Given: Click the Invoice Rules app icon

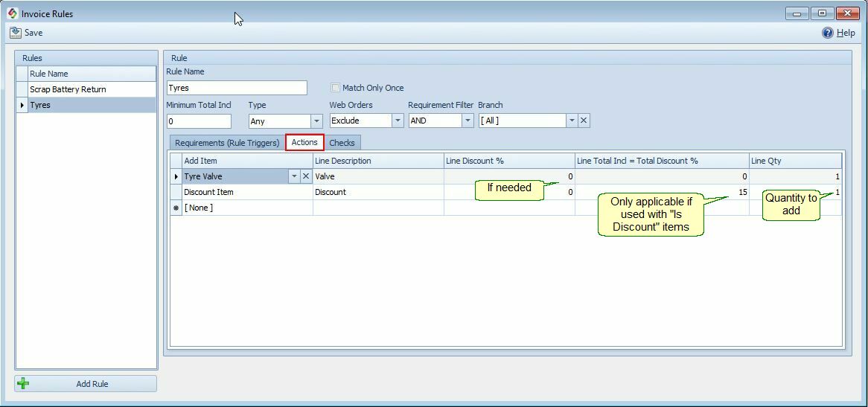Looking at the screenshot, I should 13,13.
